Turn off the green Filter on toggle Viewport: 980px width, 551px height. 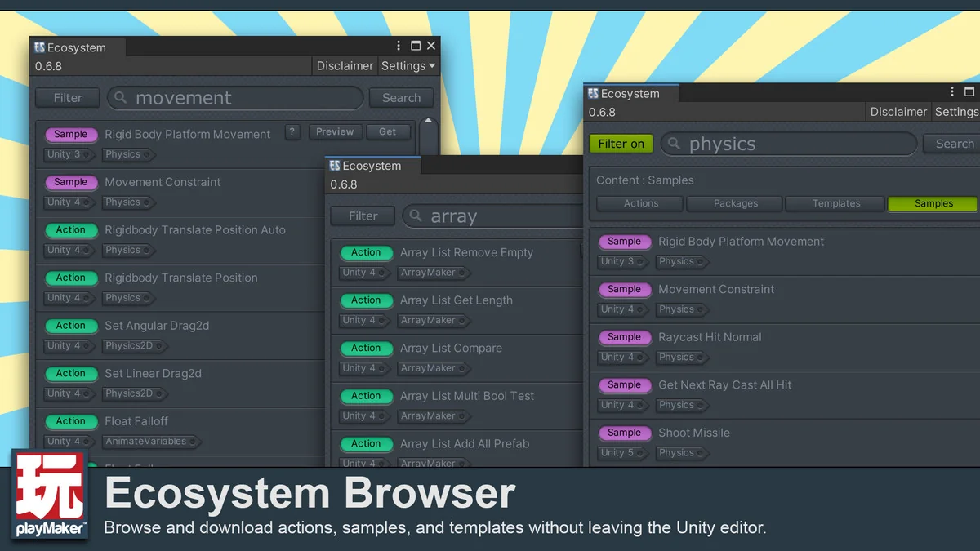pos(621,144)
